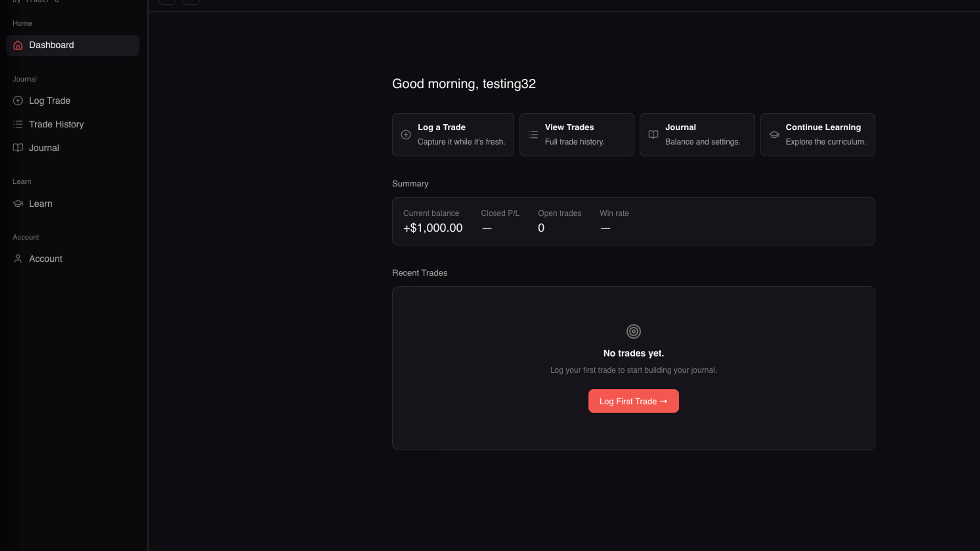
Task: Open the View Trades card
Action: click(x=577, y=135)
